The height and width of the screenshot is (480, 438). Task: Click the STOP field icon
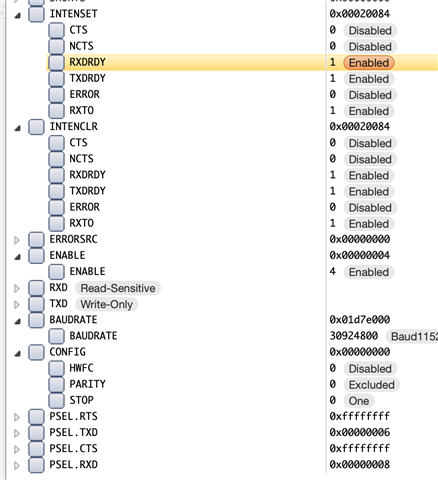click(x=56, y=400)
